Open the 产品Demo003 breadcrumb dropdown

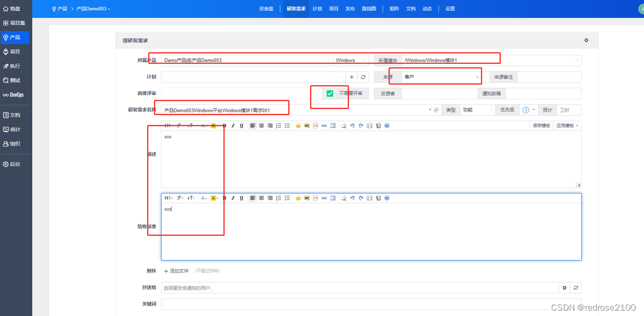click(x=93, y=9)
